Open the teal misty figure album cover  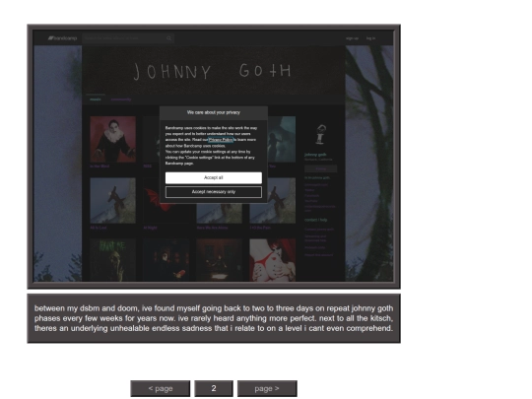[282, 139]
